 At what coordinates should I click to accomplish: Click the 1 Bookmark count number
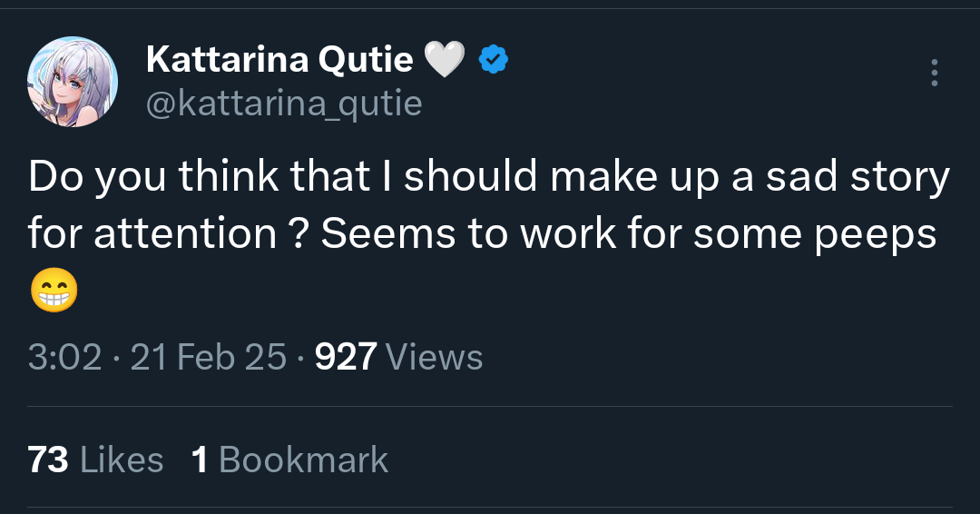(x=201, y=460)
